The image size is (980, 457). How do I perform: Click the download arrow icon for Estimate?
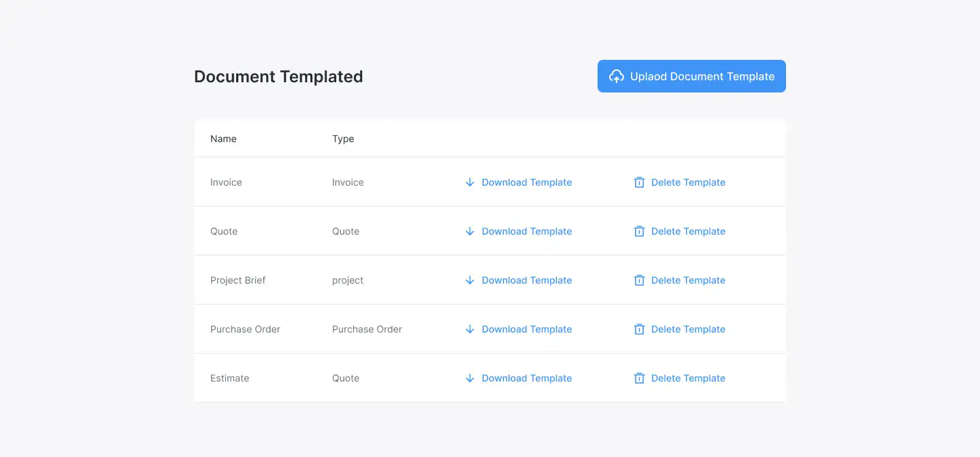(470, 378)
